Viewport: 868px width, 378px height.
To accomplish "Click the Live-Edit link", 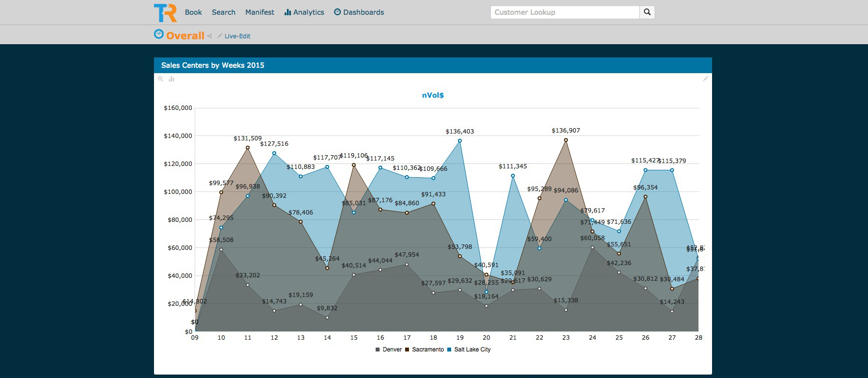I will coord(237,36).
